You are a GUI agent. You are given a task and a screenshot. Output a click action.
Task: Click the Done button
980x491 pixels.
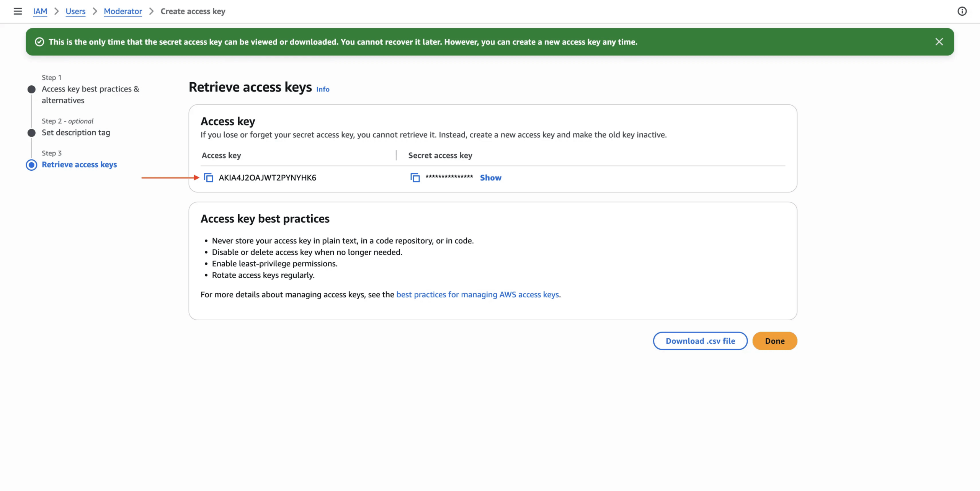click(x=775, y=341)
